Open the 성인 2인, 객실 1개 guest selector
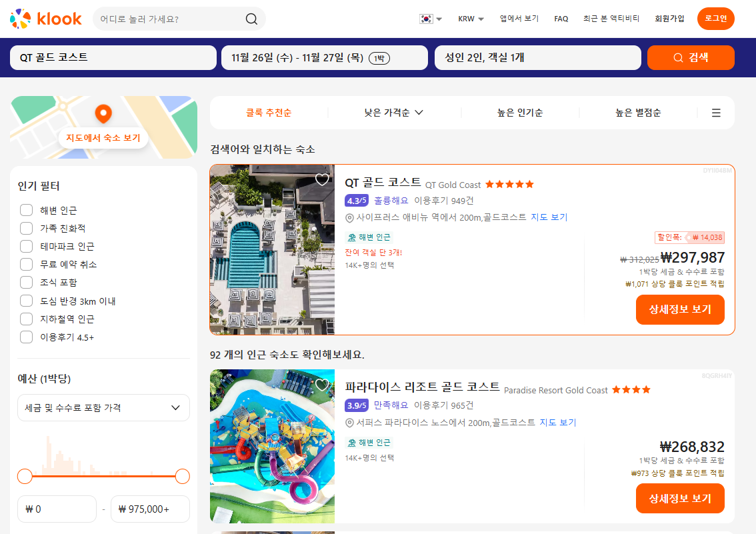The image size is (756, 534). click(x=537, y=57)
